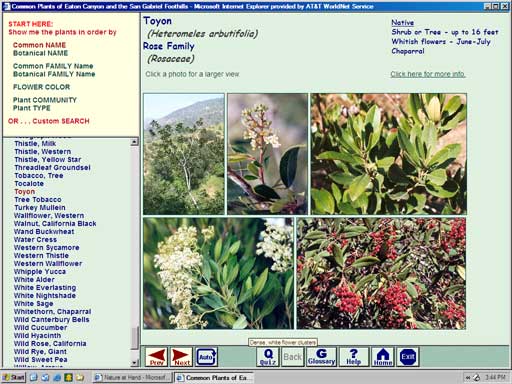Viewport: 512px width, 384px height.
Task: Sort by Plant COMMUNITY
Action: click(45, 100)
